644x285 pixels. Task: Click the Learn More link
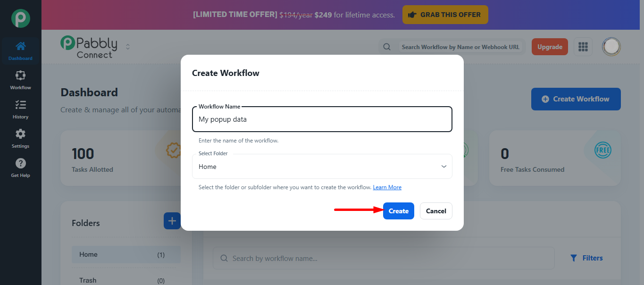[x=387, y=187]
